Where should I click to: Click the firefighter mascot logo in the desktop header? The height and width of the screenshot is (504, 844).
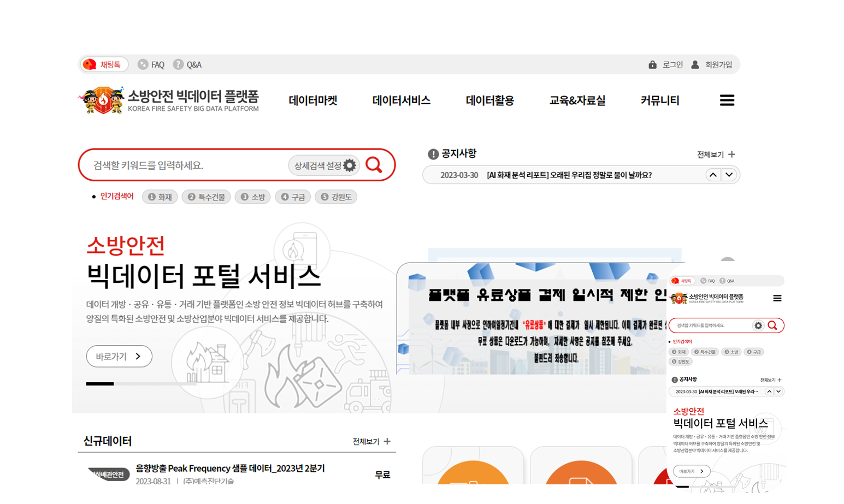tap(102, 100)
